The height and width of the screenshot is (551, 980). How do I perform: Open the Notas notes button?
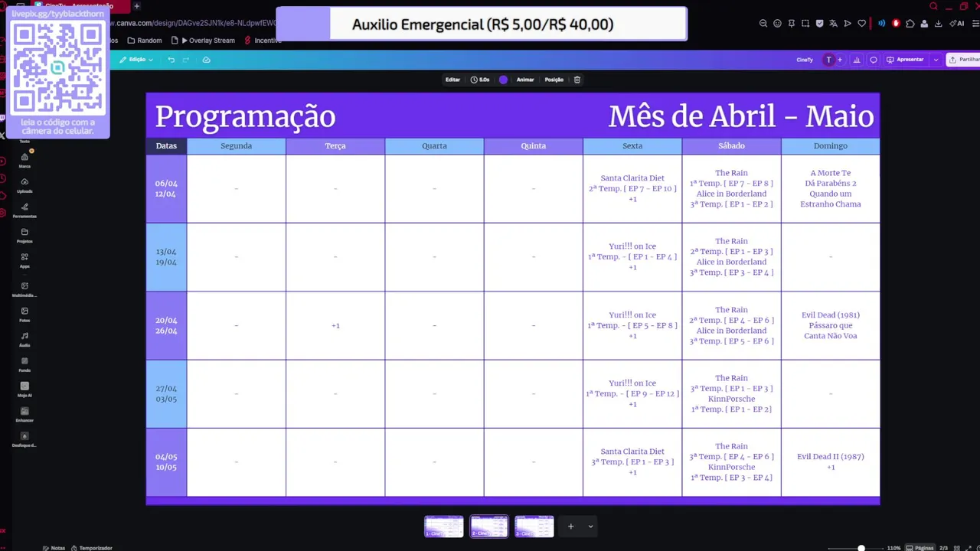tap(54, 548)
